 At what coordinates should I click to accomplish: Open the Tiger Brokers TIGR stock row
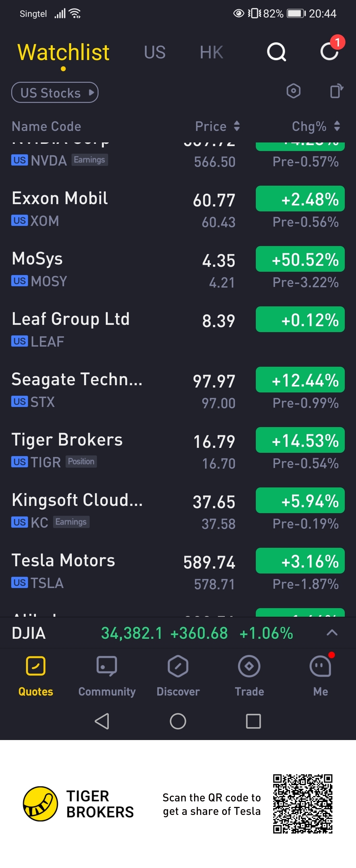(x=178, y=450)
